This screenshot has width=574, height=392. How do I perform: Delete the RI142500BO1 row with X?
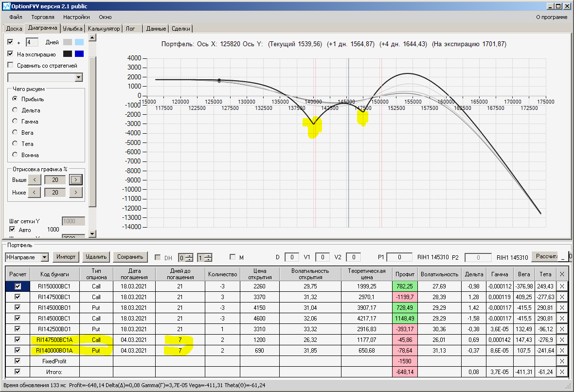pyautogui.click(x=562, y=329)
